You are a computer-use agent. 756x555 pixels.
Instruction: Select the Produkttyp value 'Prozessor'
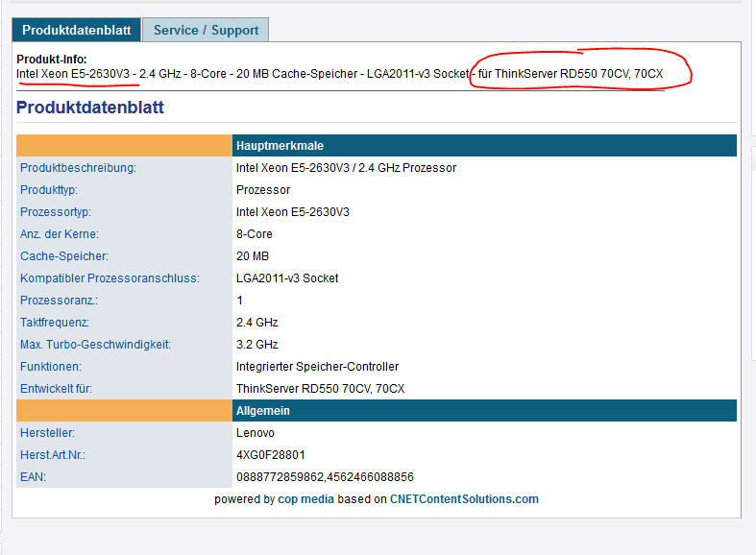pos(263,190)
